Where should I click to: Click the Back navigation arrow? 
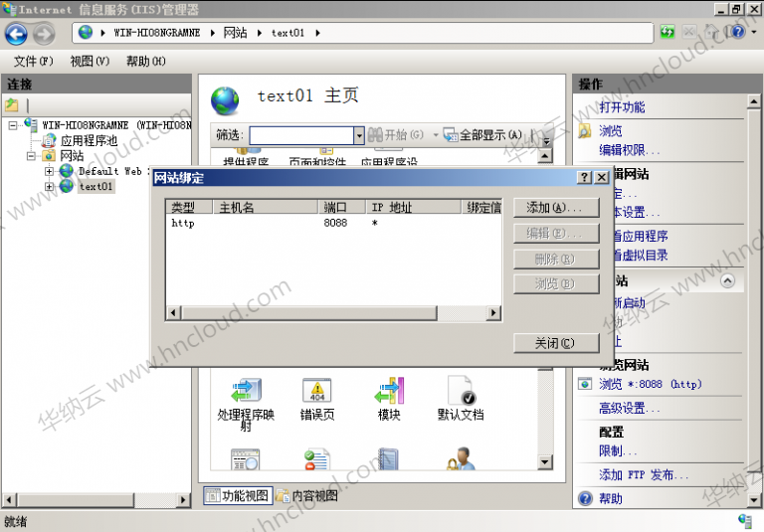(16, 34)
